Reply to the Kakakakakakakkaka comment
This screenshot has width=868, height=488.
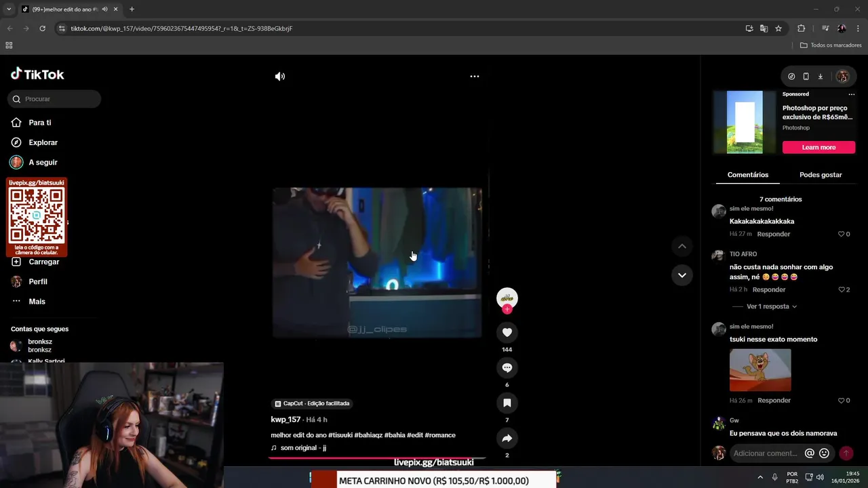pos(773,235)
